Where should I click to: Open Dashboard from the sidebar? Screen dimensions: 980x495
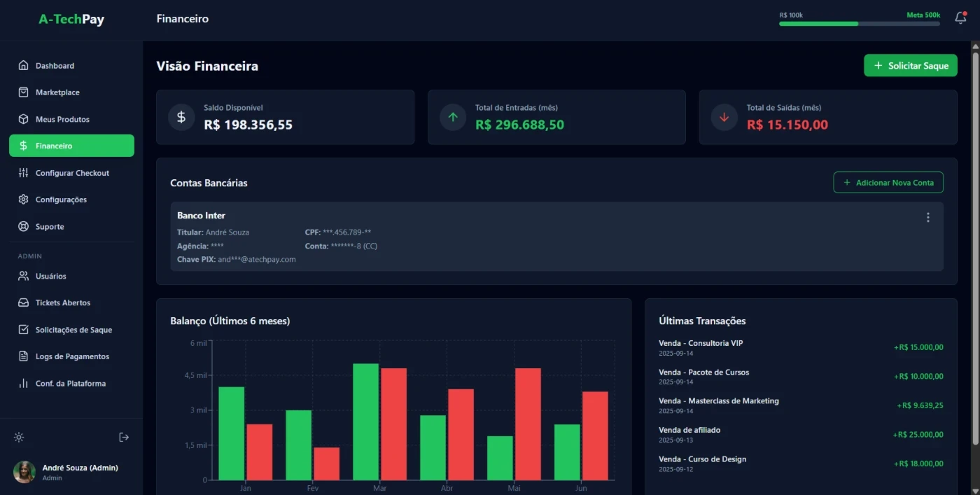[55, 66]
